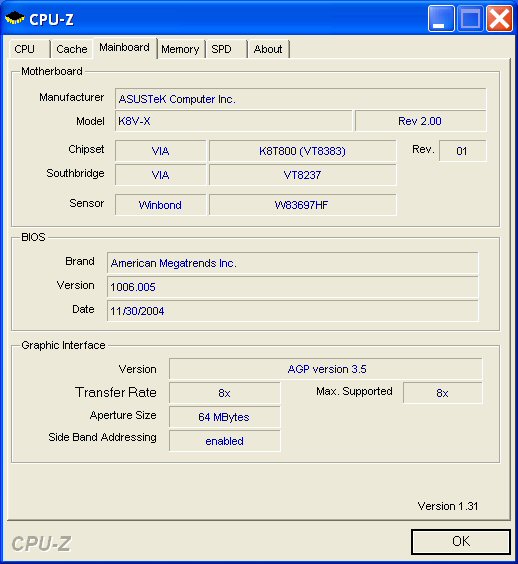The width and height of the screenshot is (518, 564).
Task: Click the chipset Rev. value 01
Action: [463, 151]
